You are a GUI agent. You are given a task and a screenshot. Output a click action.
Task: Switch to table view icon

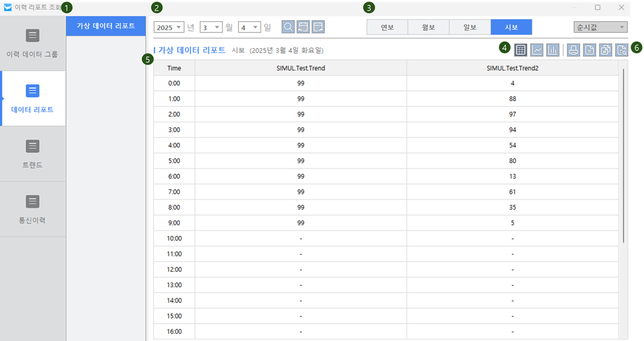521,50
